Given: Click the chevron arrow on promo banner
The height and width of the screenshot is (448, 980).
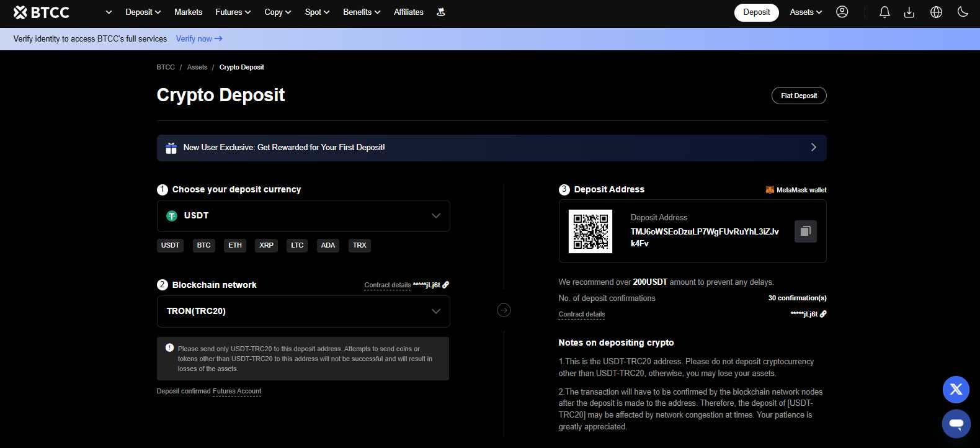Looking at the screenshot, I should point(814,148).
